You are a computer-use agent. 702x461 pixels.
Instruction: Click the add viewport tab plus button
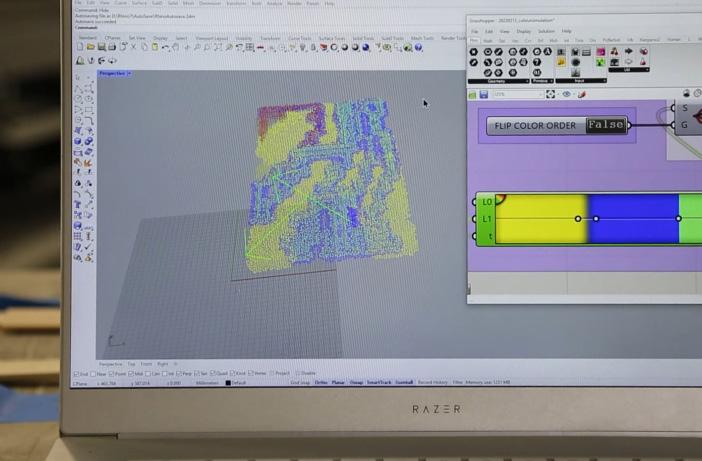(x=176, y=364)
